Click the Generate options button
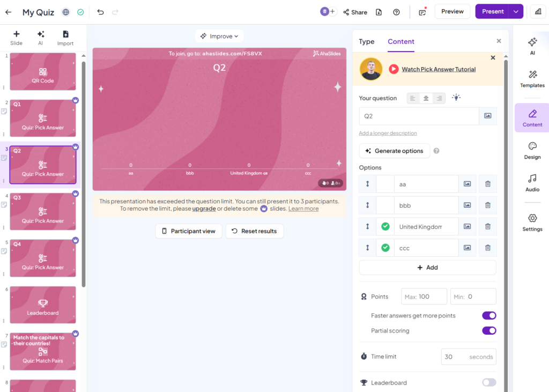Viewport: 549px width, 392px height. (x=394, y=151)
